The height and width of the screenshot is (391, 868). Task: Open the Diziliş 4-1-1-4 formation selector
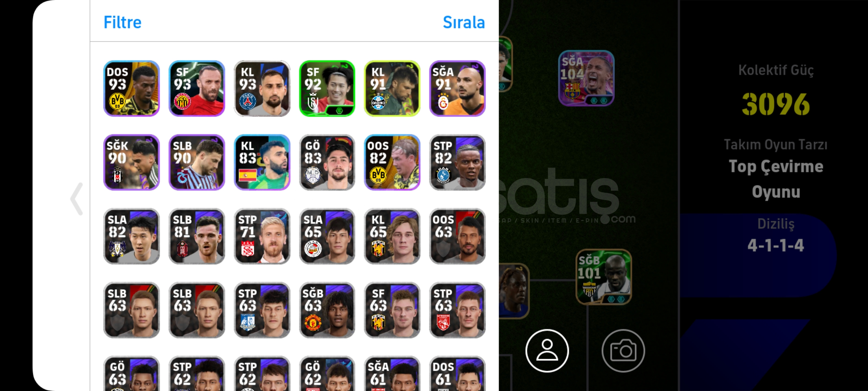point(775,236)
